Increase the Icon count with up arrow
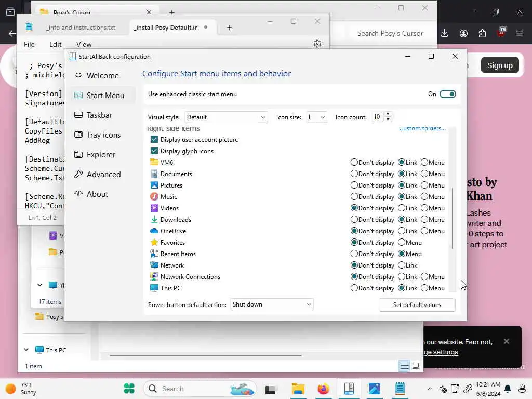Image resolution: width=532 pixels, height=399 pixels. pos(388,114)
